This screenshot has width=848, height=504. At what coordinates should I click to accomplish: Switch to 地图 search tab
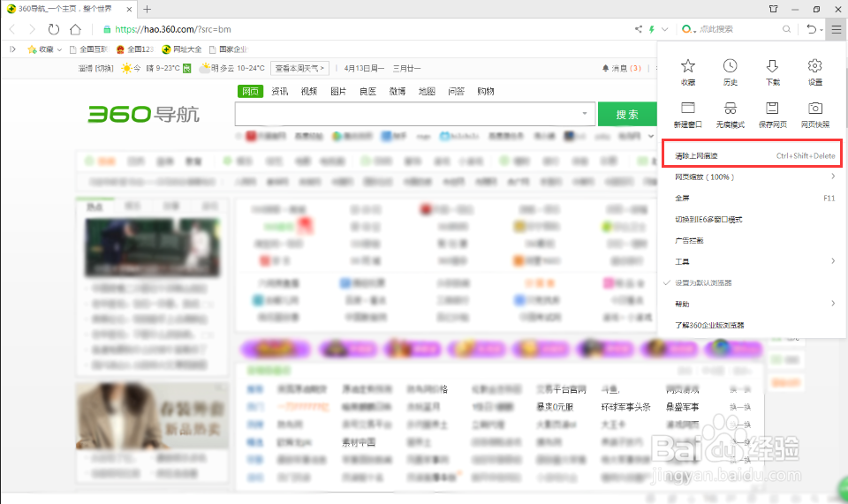(427, 91)
